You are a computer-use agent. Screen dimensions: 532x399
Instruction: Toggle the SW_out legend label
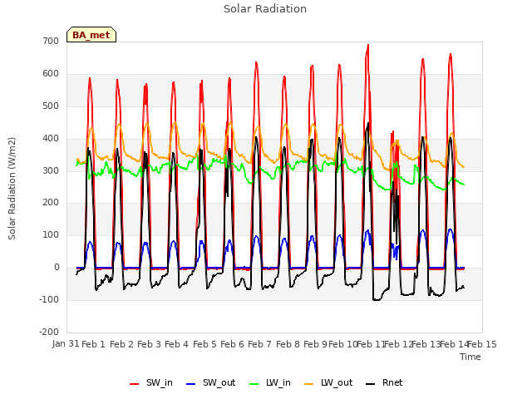pos(219,382)
